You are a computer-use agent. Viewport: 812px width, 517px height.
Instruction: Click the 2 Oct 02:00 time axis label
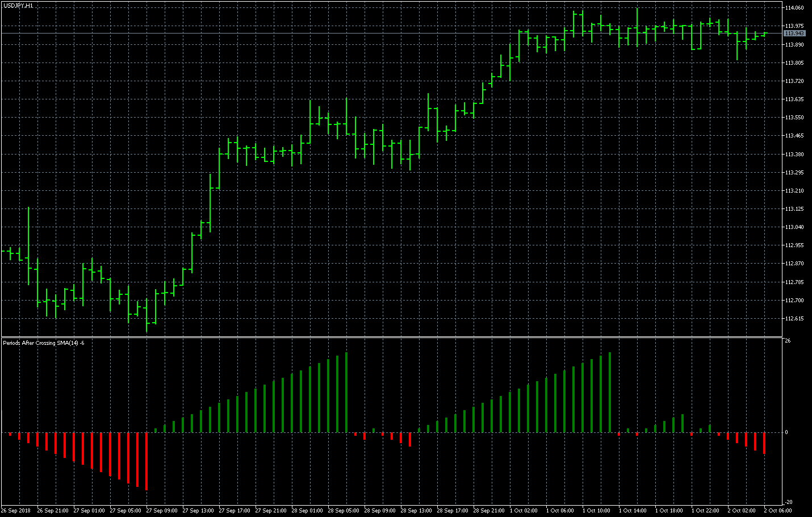[x=742, y=511]
